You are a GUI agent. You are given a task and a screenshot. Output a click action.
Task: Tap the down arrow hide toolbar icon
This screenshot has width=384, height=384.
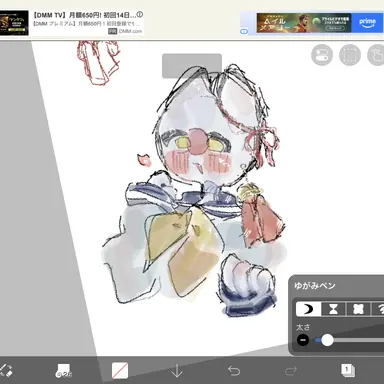click(x=177, y=371)
